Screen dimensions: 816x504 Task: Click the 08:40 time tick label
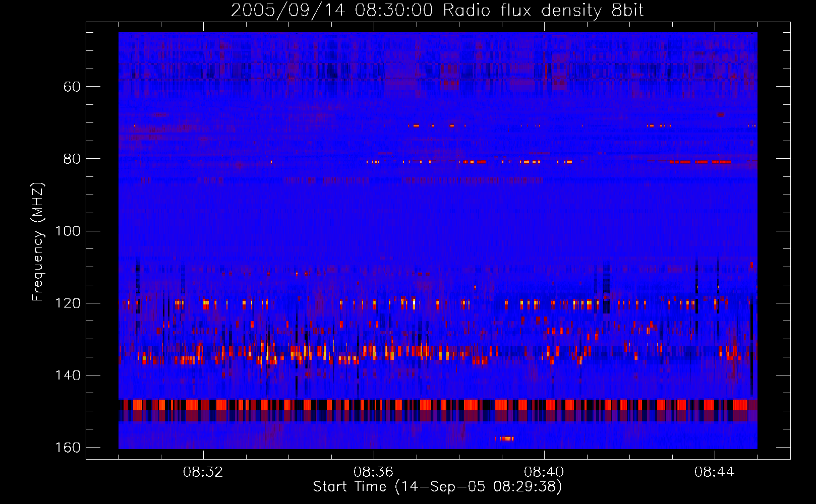(x=544, y=472)
